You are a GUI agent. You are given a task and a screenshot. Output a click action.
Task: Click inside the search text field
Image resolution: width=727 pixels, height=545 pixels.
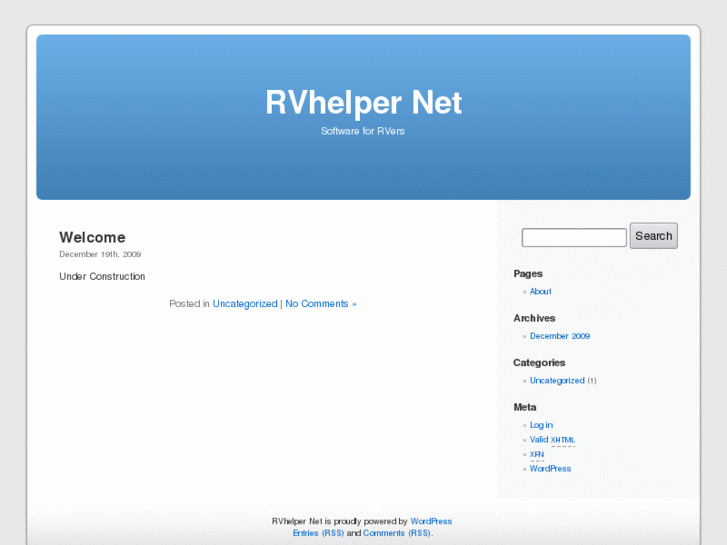point(574,237)
